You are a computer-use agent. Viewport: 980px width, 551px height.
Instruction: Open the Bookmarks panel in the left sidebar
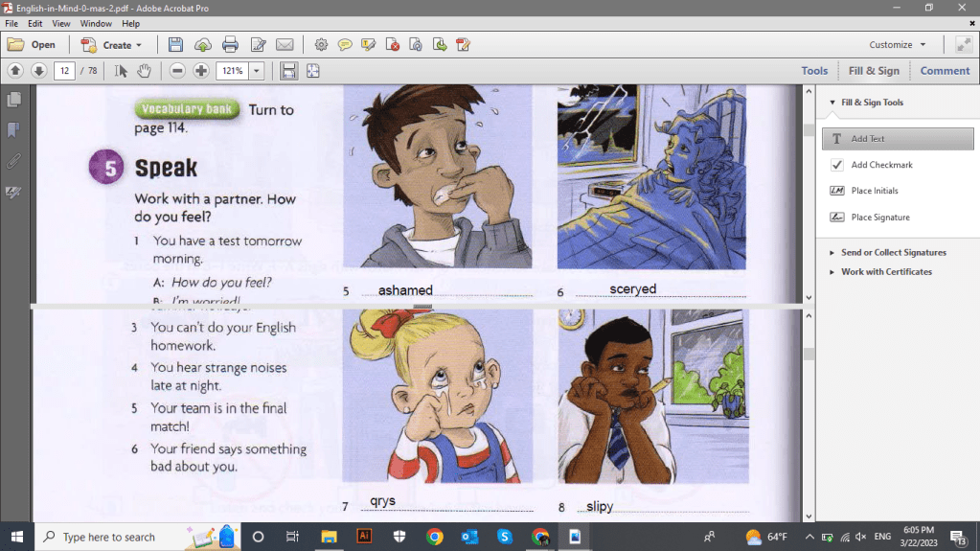[x=13, y=129]
